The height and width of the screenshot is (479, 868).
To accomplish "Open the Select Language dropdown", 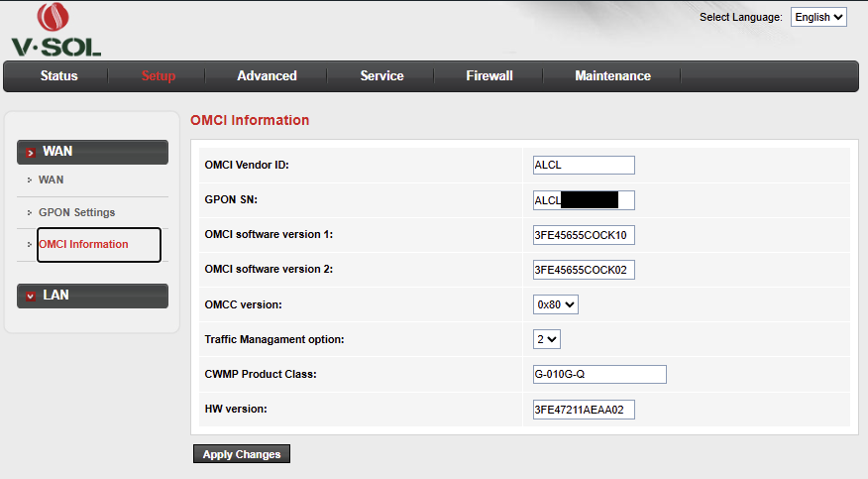I will [818, 17].
